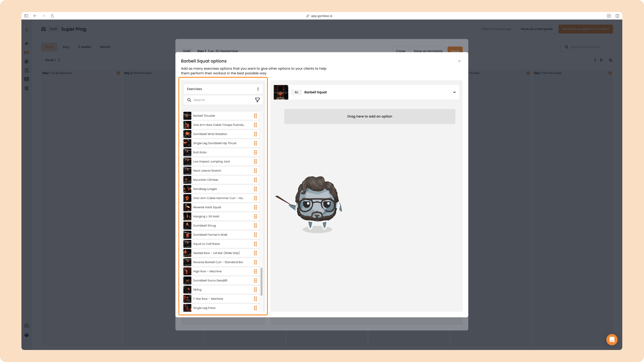
Task: Add a workout to Day 1 plus icon
Action: click(x=118, y=73)
